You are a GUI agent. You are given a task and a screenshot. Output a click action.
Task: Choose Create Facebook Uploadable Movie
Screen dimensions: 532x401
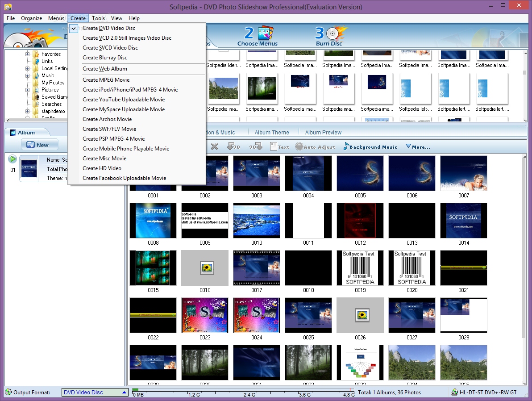[137, 178]
